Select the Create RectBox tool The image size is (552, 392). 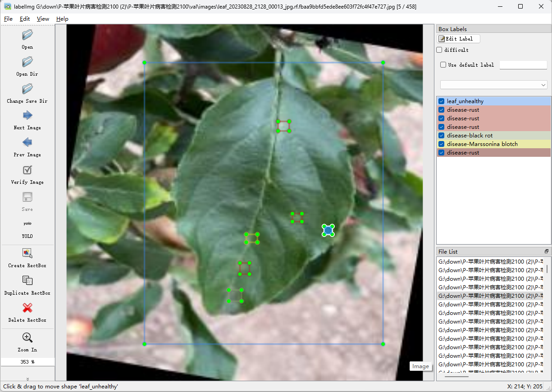(27, 253)
